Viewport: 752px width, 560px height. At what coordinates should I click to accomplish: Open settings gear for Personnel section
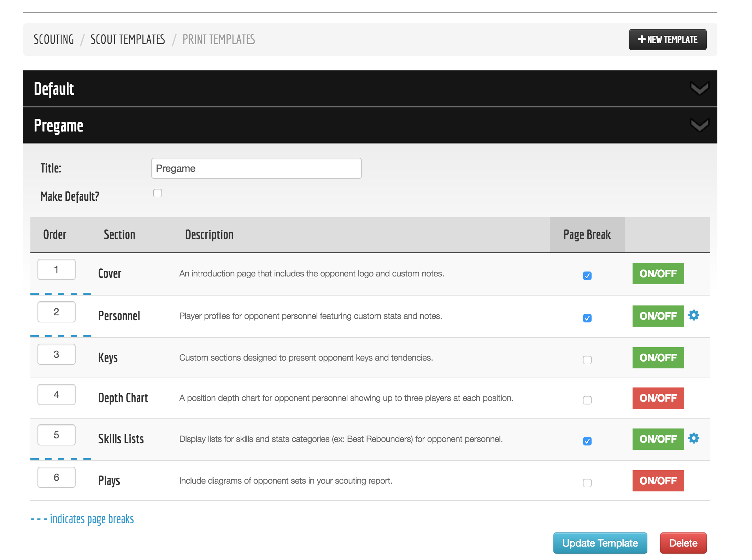tap(694, 315)
